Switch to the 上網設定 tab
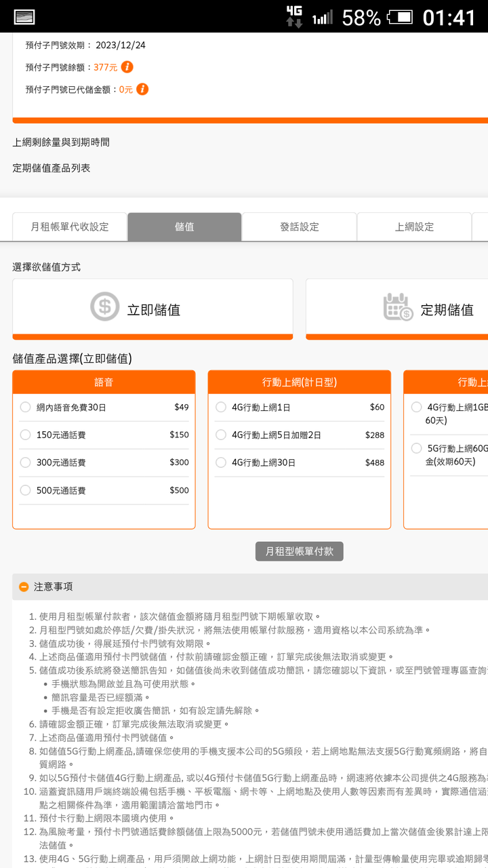This screenshot has height=868, width=488. point(414,226)
